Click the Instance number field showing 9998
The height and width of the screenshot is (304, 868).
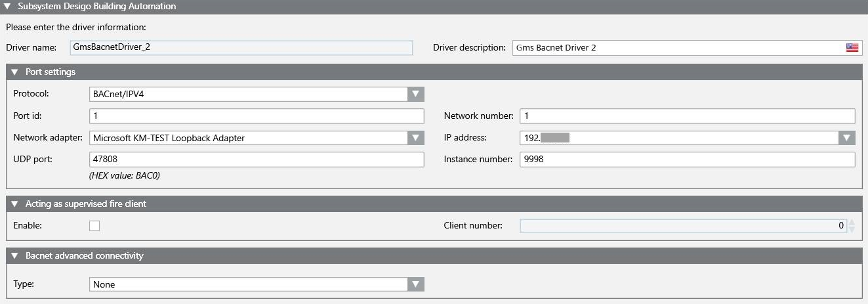point(687,160)
